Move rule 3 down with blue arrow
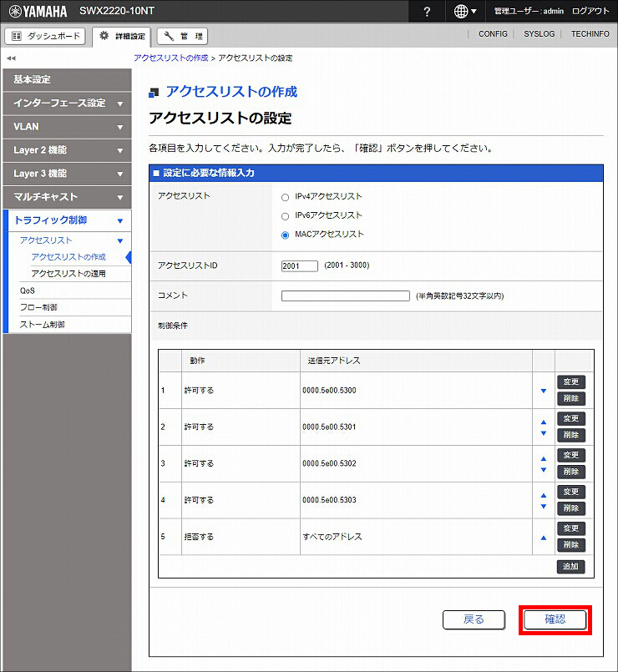The image size is (618, 672). tap(544, 470)
